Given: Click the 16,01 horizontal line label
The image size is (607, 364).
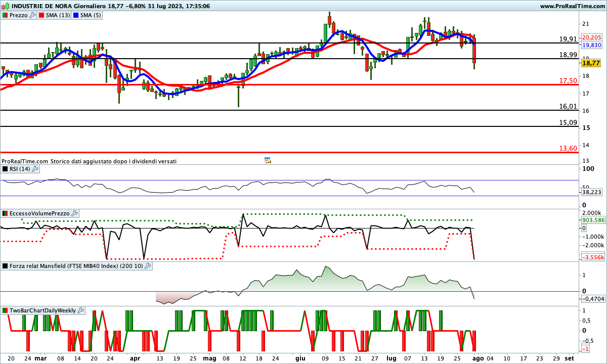Looking at the screenshot, I should (568, 106).
